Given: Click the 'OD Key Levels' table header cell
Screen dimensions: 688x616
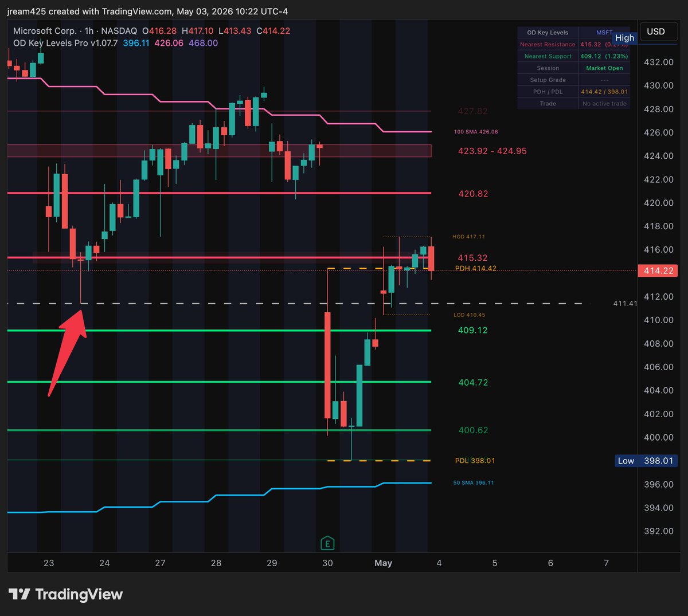Looking at the screenshot, I should pyautogui.click(x=548, y=33).
